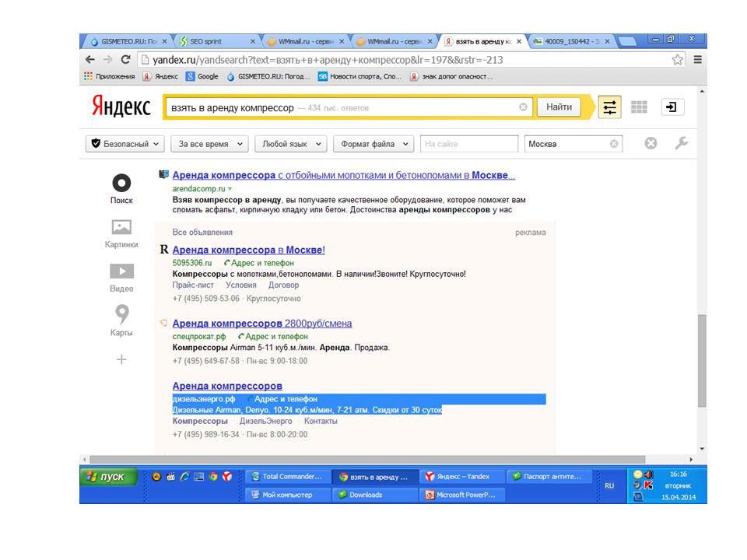Expand the Любой язык dropdown
Screen dimensions: 747x560
290,144
